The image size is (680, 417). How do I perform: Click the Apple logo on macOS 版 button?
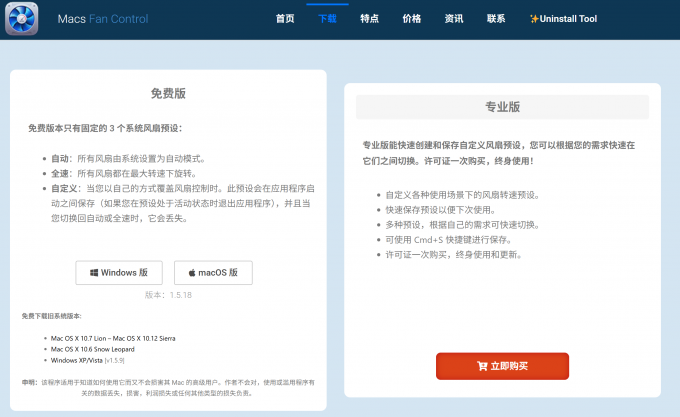(192, 273)
